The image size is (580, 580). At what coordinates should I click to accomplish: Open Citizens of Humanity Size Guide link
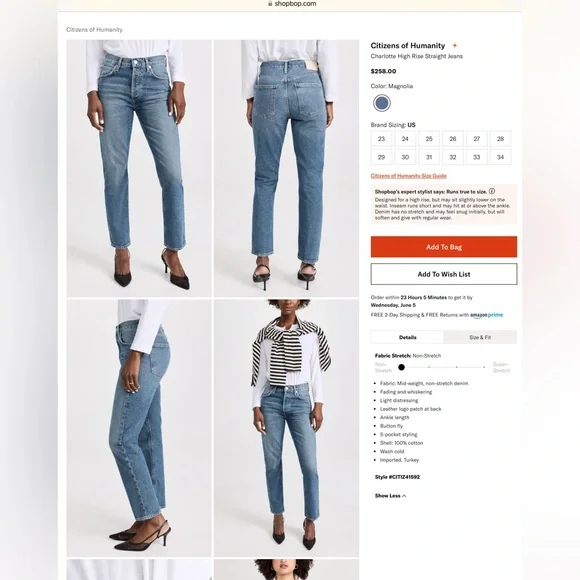pyautogui.click(x=408, y=176)
